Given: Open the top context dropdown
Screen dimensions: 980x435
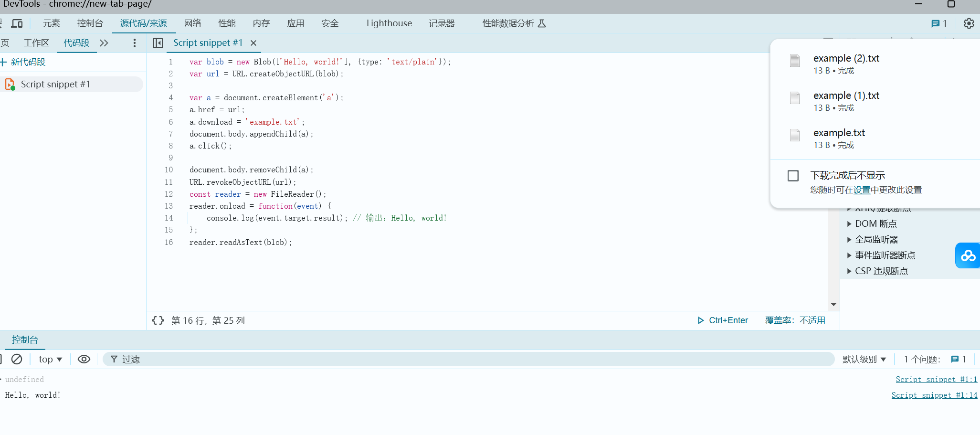Looking at the screenshot, I should pos(51,359).
